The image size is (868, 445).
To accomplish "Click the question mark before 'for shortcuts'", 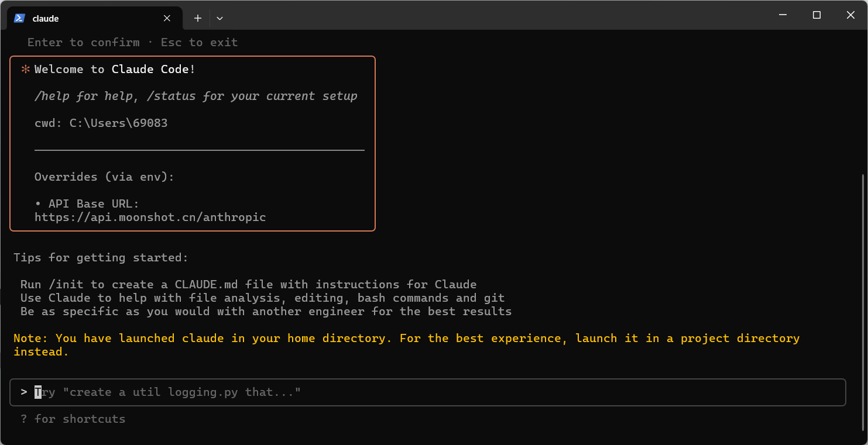I will 23,419.
